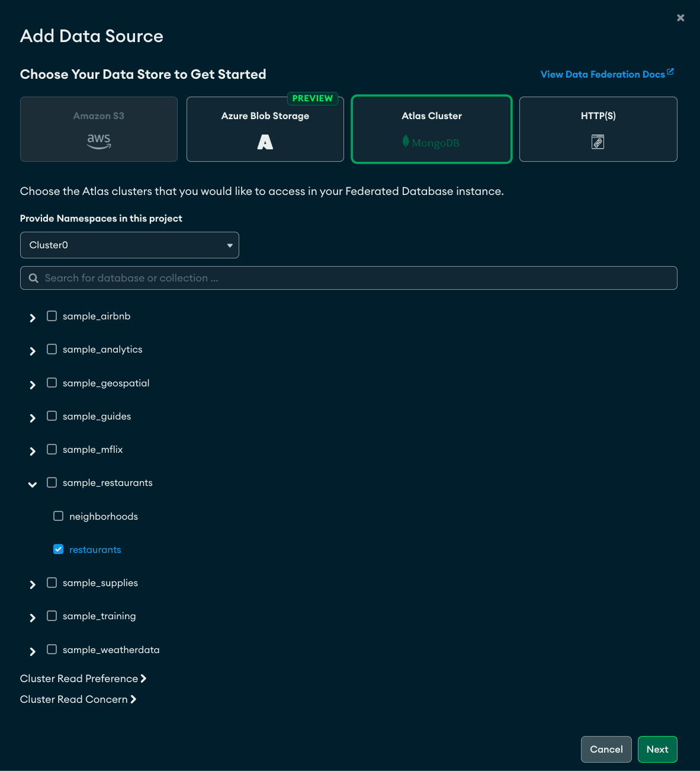
Task: Click the search magnifier icon
Action: [x=34, y=278]
